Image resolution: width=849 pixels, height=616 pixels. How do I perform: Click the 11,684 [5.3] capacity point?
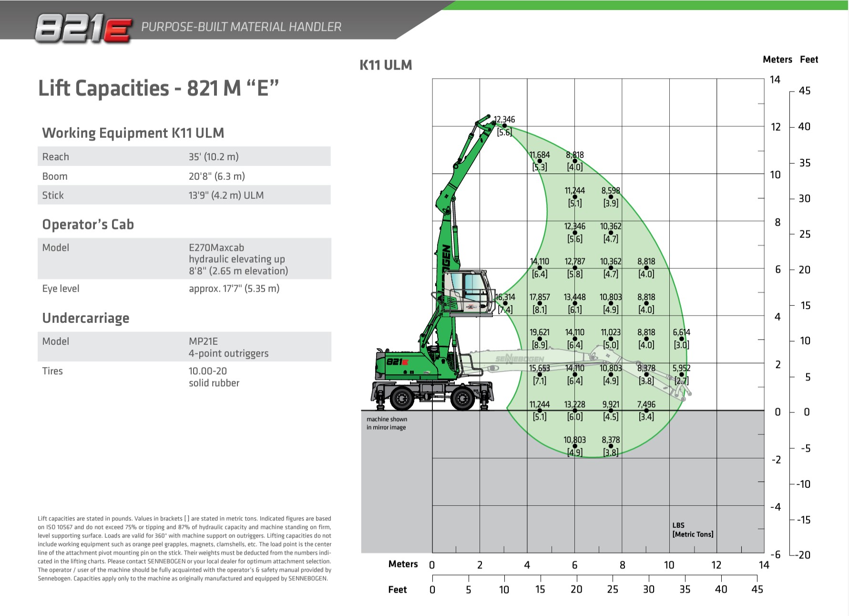click(x=540, y=161)
